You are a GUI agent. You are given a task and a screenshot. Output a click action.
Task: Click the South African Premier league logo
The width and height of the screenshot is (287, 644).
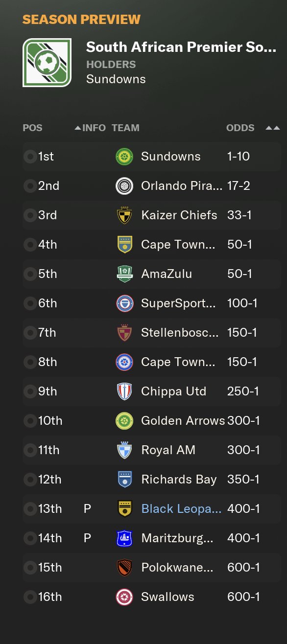point(47,63)
